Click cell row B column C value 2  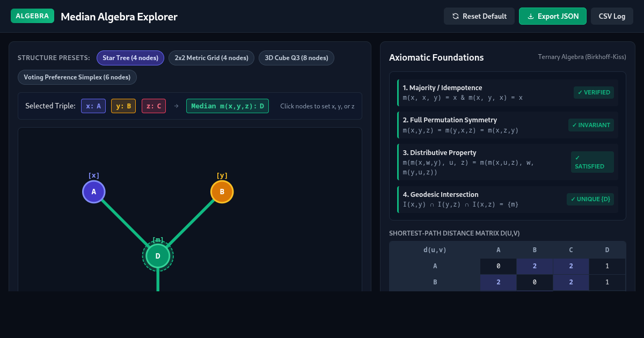point(571,282)
